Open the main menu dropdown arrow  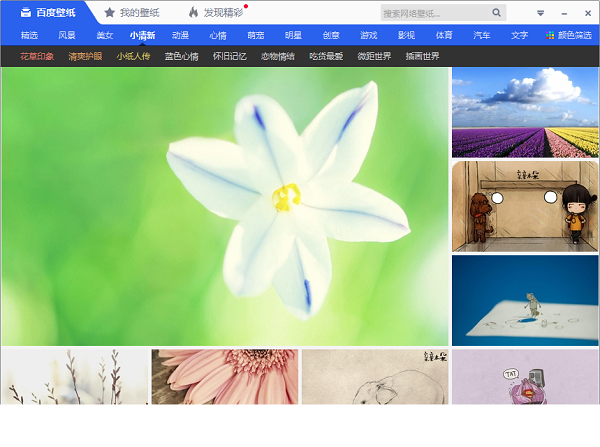(x=541, y=13)
